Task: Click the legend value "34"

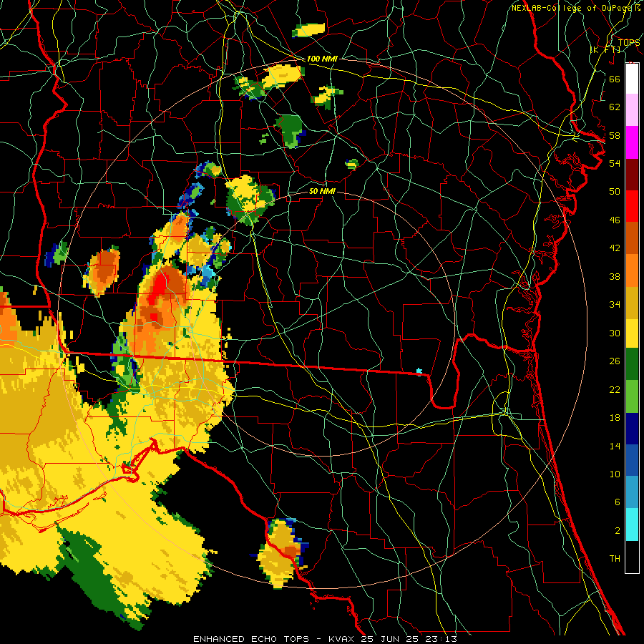Action: coord(615,305)
